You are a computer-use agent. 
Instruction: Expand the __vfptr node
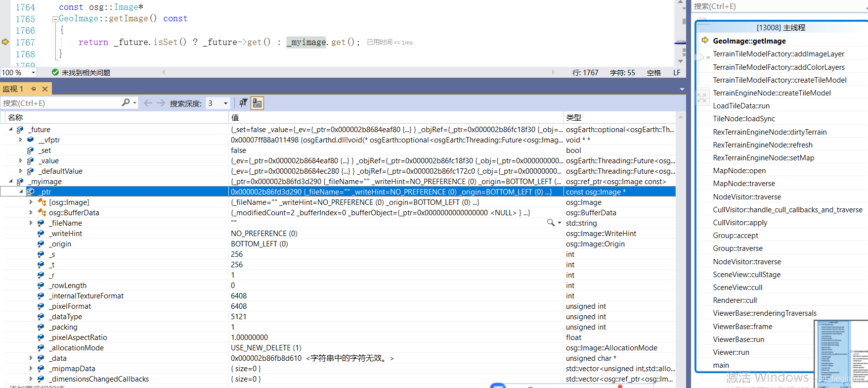point(21,140)
